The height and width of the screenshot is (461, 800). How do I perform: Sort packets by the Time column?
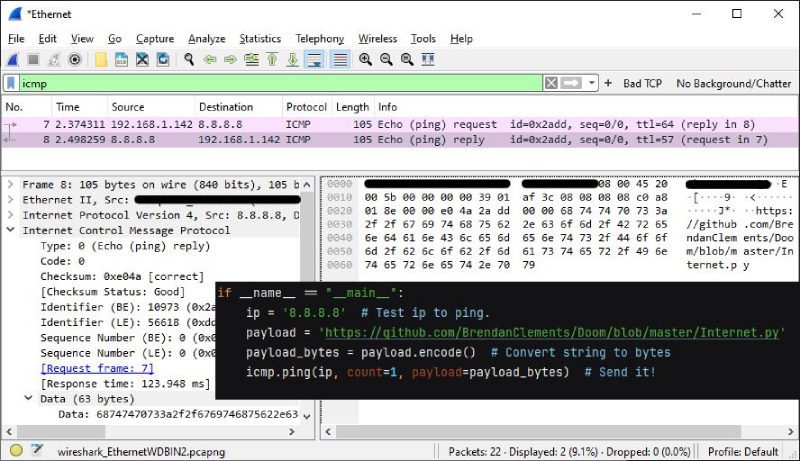tap(79, 107)
